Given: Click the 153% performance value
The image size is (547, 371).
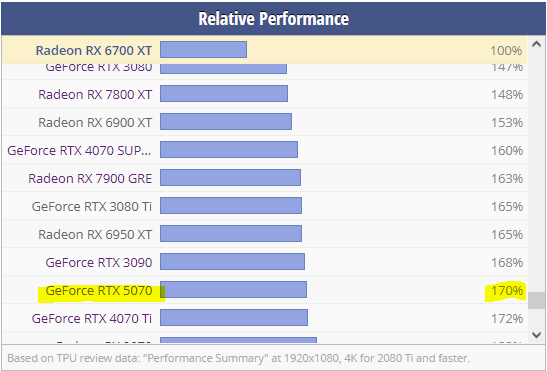Looking at the screenshot, I should 507,123.
